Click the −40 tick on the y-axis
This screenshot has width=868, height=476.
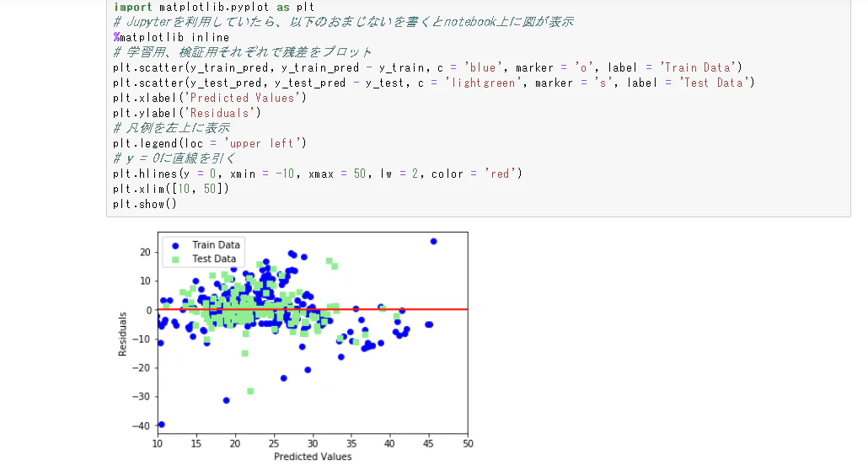tap(142, 425)
